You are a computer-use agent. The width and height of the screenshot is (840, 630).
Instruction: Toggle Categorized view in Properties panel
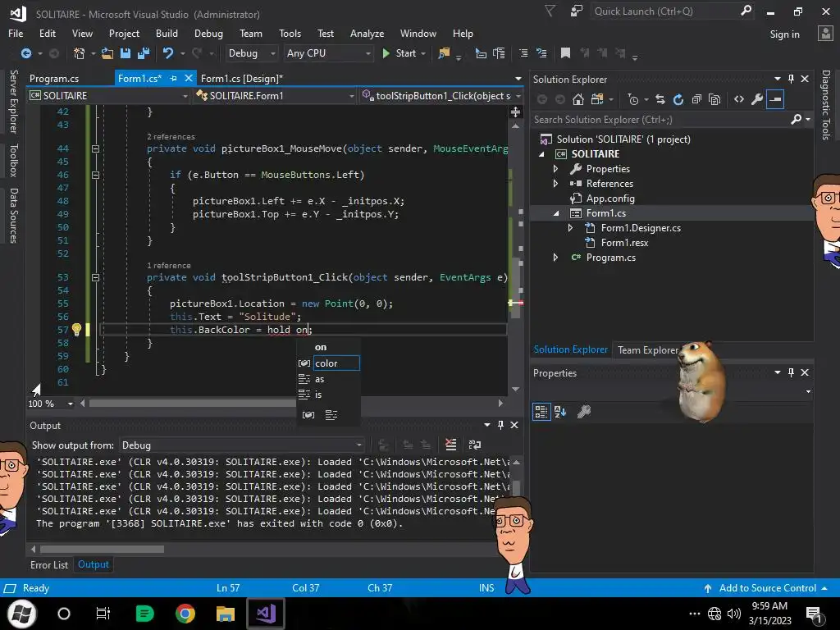(x=541, y=412)
